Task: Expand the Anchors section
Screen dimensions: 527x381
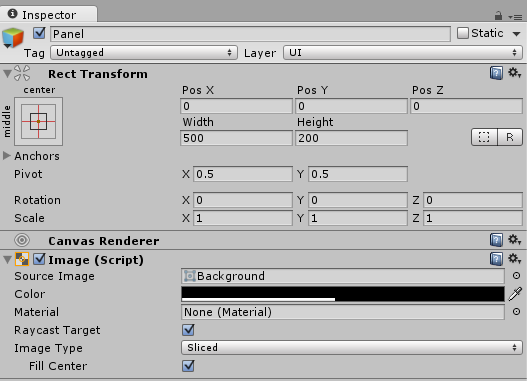Action: [x=6, y=156]
